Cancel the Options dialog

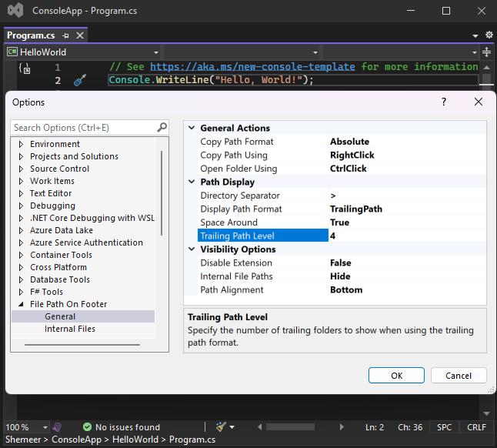coord(458,376)
